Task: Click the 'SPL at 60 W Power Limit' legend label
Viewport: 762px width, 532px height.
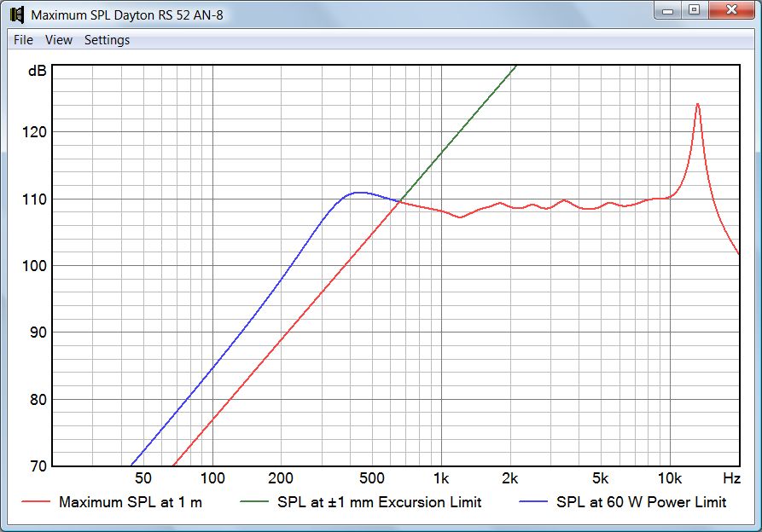Action: (x=642, y=502)
